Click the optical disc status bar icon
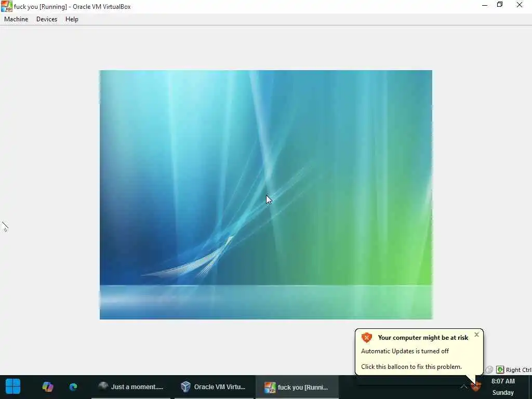This screenshot has width=532, height=399. tap(489, 369)
